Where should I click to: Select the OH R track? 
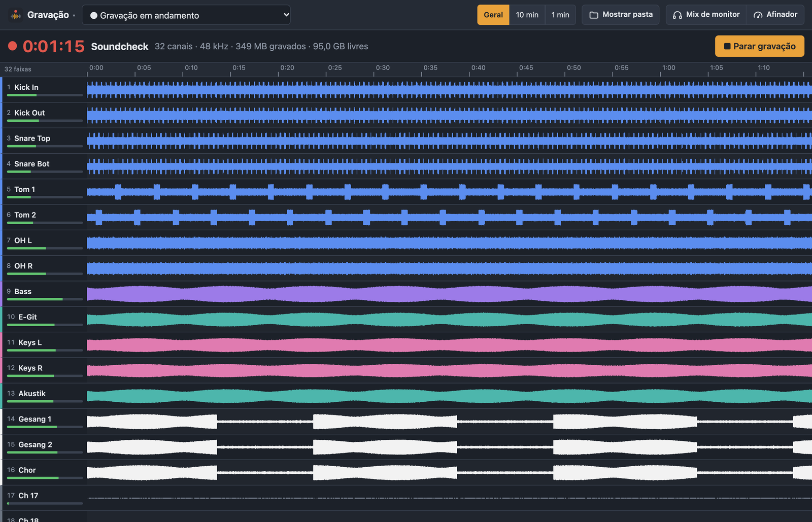(x=44, y=268)
